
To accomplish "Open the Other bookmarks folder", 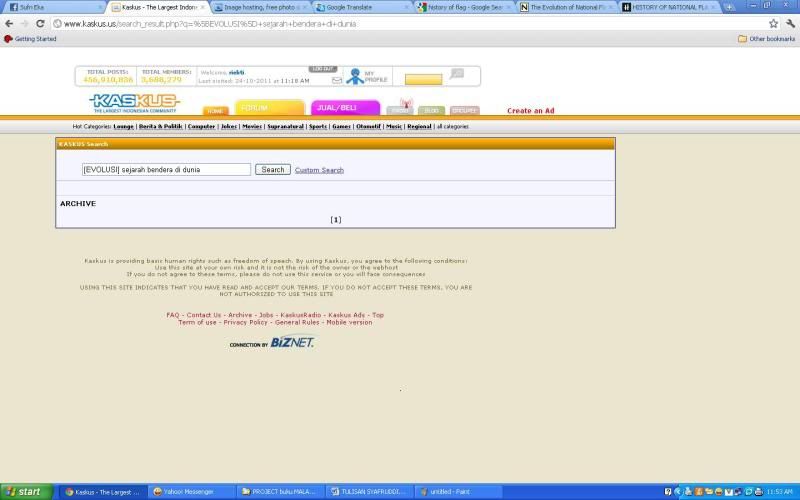I will click(x=766, y=39).
